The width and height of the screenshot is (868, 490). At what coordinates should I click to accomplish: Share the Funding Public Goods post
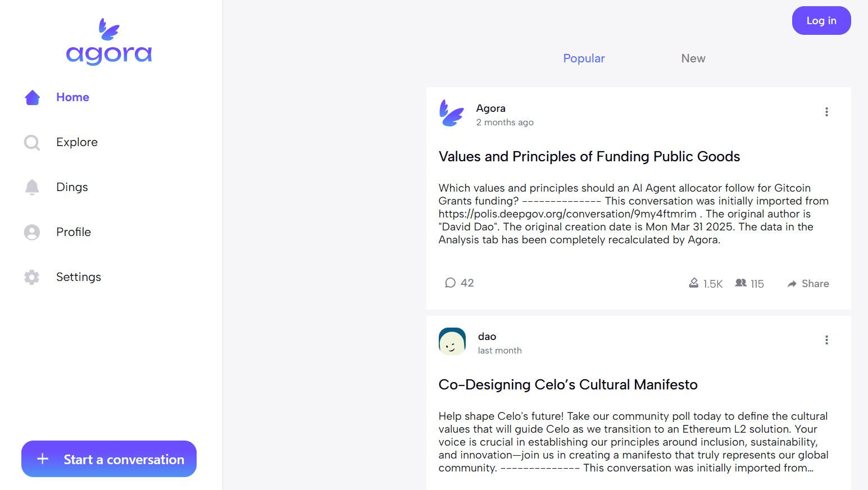808,284
